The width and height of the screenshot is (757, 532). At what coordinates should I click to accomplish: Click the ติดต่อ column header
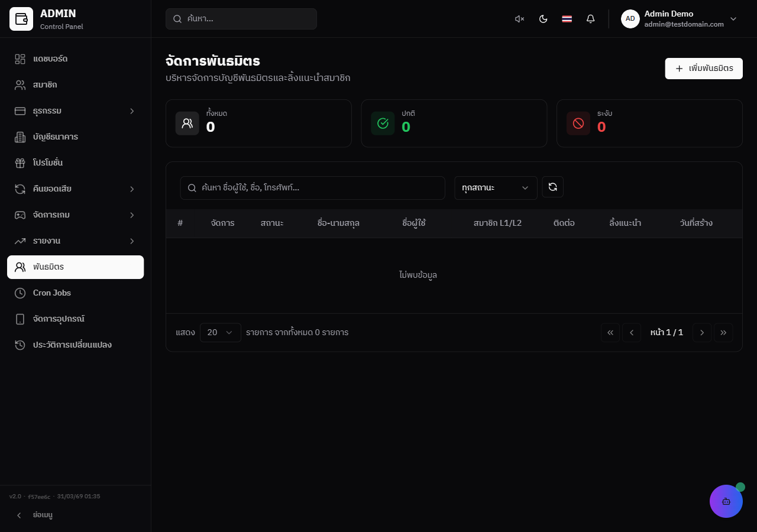tap(564, 223)
